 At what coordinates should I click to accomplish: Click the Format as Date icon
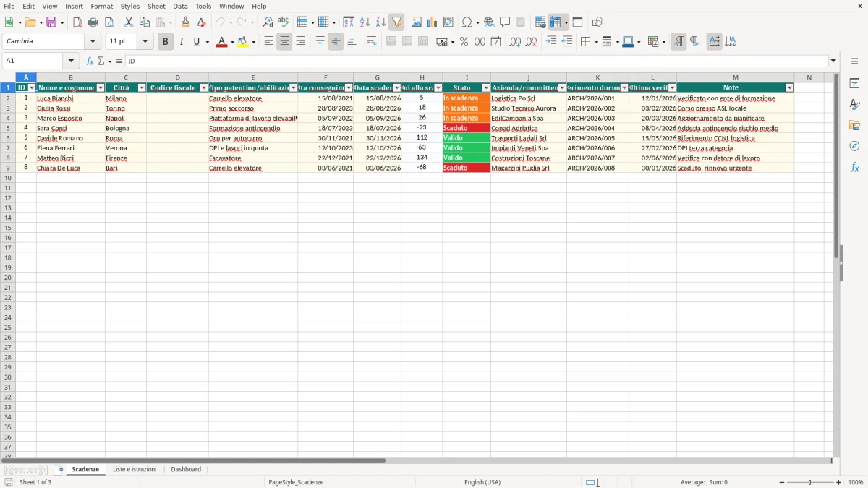[x=495, y=42]
